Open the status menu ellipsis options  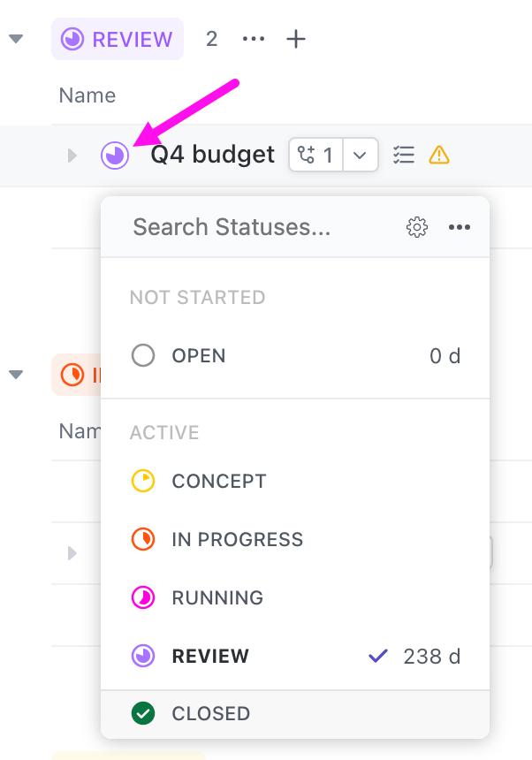tap(459, 227)
